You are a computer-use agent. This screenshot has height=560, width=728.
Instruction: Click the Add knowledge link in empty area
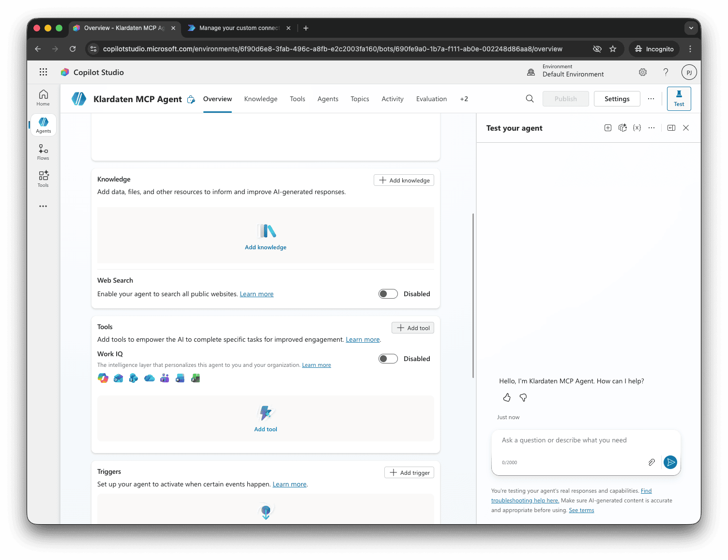coord(266,247)
